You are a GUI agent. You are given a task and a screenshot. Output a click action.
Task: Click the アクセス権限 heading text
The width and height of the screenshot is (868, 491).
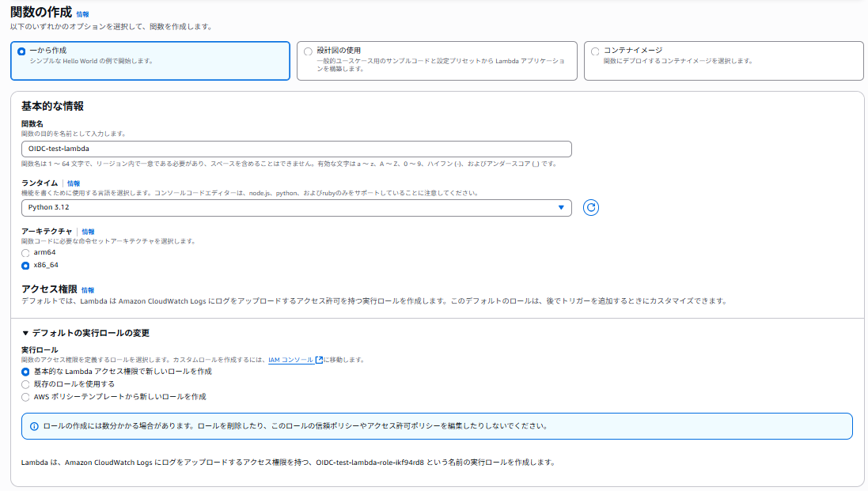49,289
